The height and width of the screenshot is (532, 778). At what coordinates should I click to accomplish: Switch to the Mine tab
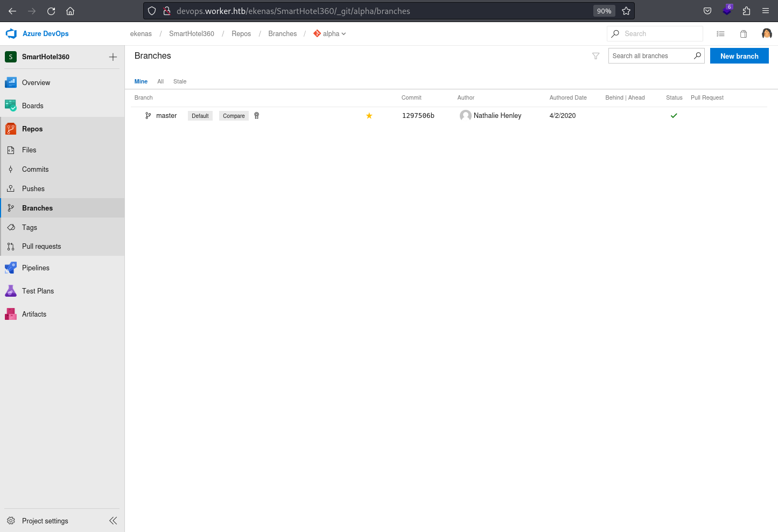pos(141,81)
